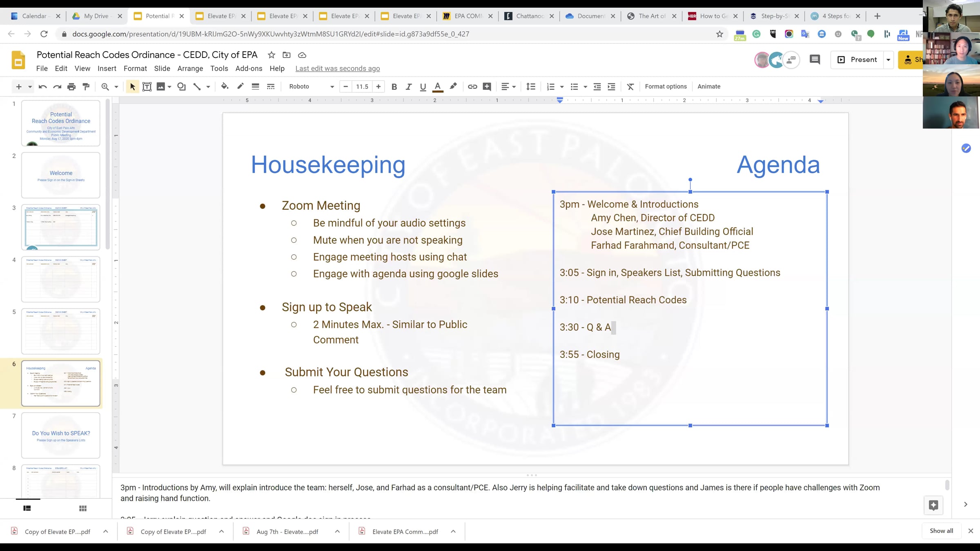Open the Roboto font dropdown
Viewport: 980px width, 551px height.
click(312, 87)
